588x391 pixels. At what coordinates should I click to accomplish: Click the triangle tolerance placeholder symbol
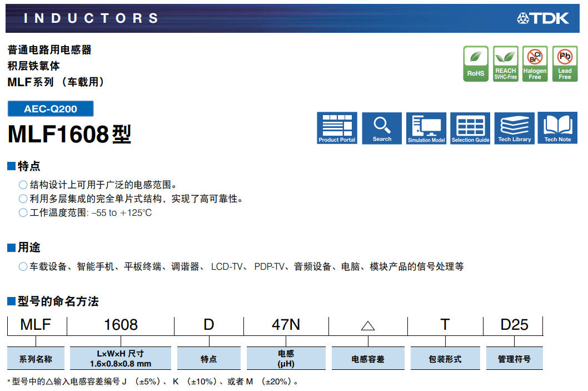pos(368,326)
